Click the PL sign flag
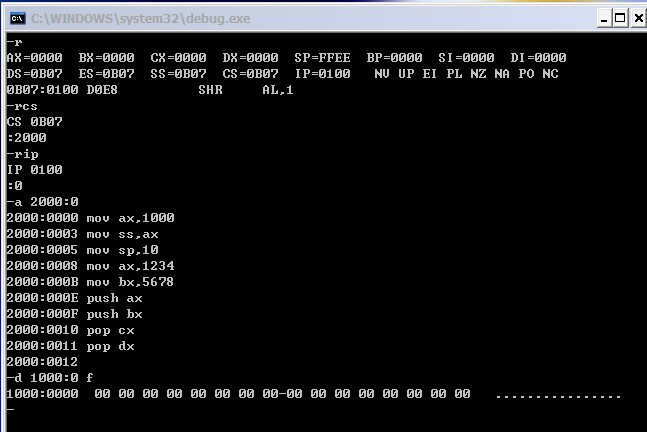 (454, 74)
